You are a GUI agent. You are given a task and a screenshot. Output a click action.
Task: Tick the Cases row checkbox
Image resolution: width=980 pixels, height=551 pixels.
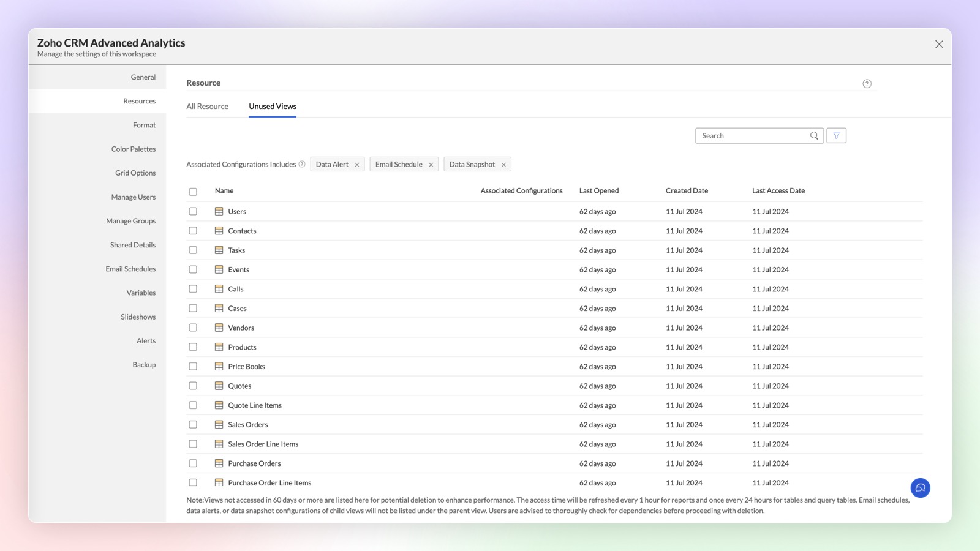[x=193, y=308]
